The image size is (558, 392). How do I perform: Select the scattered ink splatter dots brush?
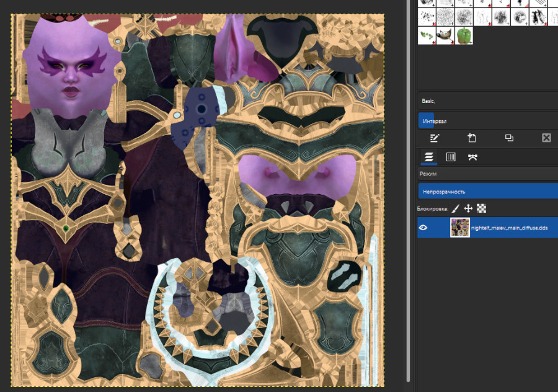tap(427, 17)
